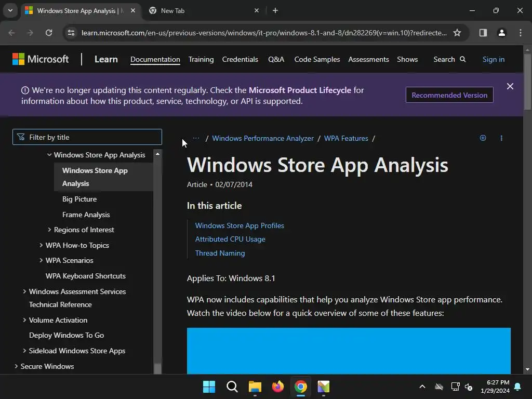Click the Filter by title field
This screenshot has width=532, height=399.
(x=87, y=137)
